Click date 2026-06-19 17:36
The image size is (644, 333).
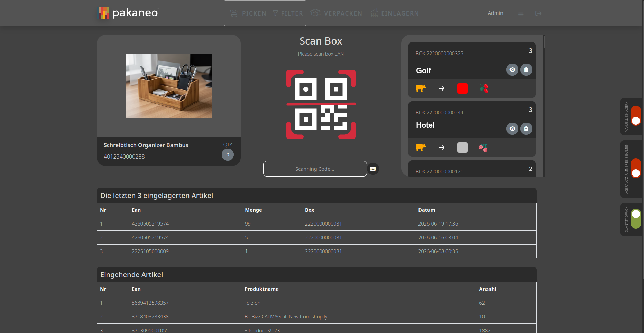point(438,224)
